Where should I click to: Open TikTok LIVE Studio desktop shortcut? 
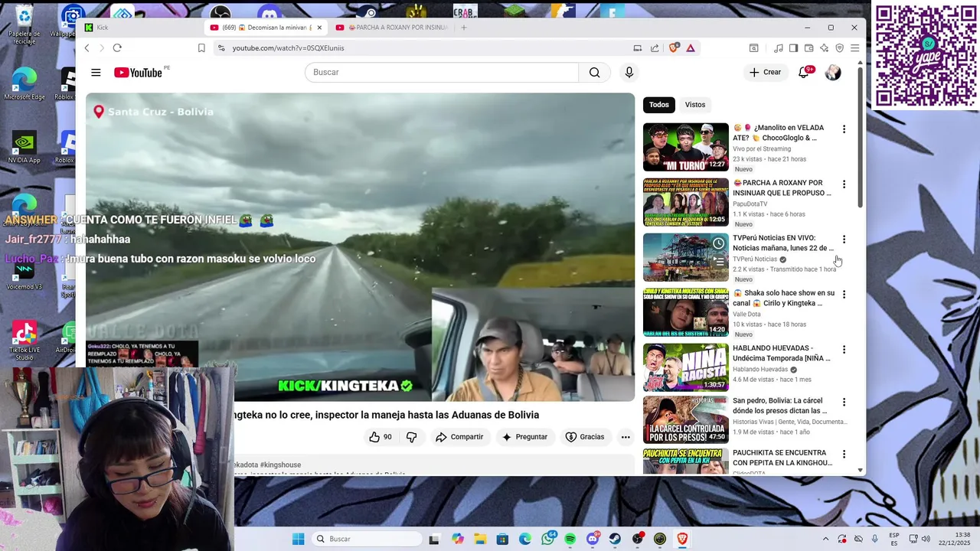pos(24,341)
